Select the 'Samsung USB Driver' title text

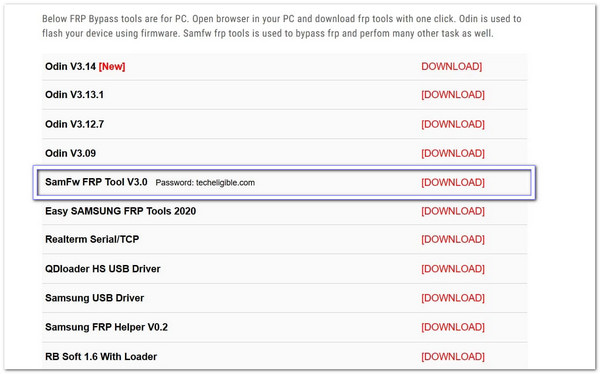[x=95, y=298]
